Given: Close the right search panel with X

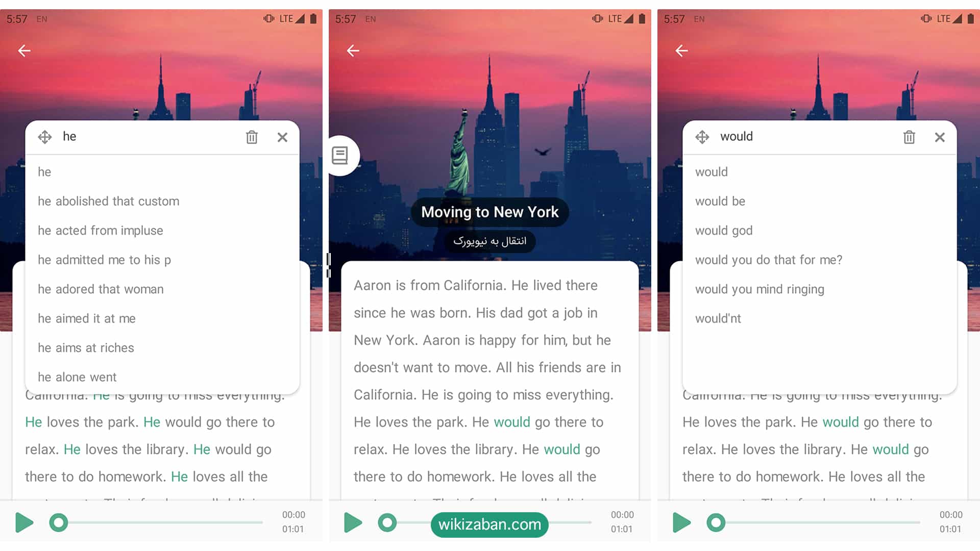Looking at the screenshot, I should pos(940,137).
